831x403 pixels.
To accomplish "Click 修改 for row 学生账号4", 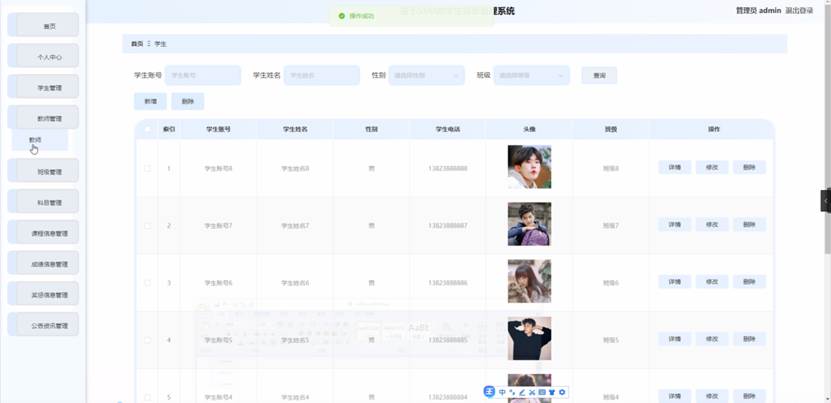I will click(712, 396).
